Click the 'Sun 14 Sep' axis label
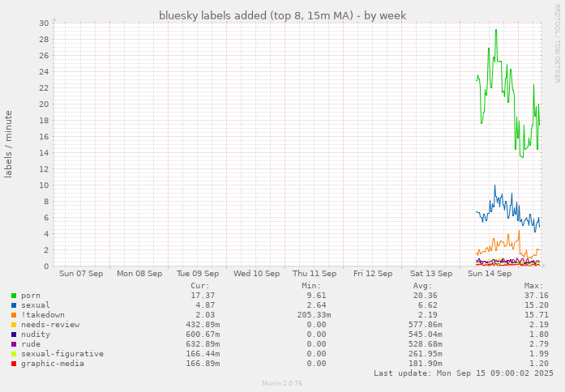Screen dimensions: 565x392 point(490,274)
